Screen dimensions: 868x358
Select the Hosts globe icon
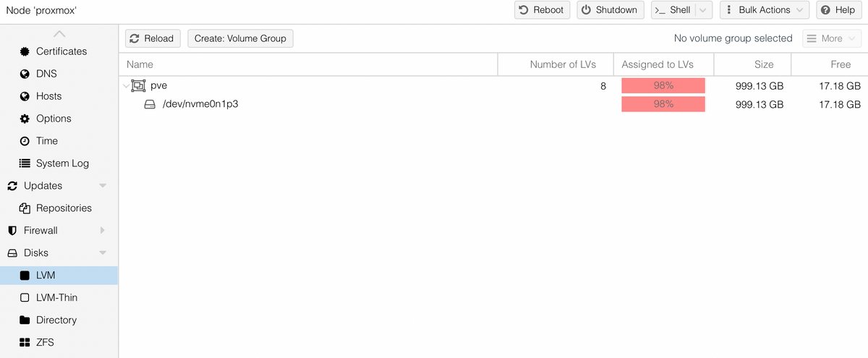click(25, 96)
